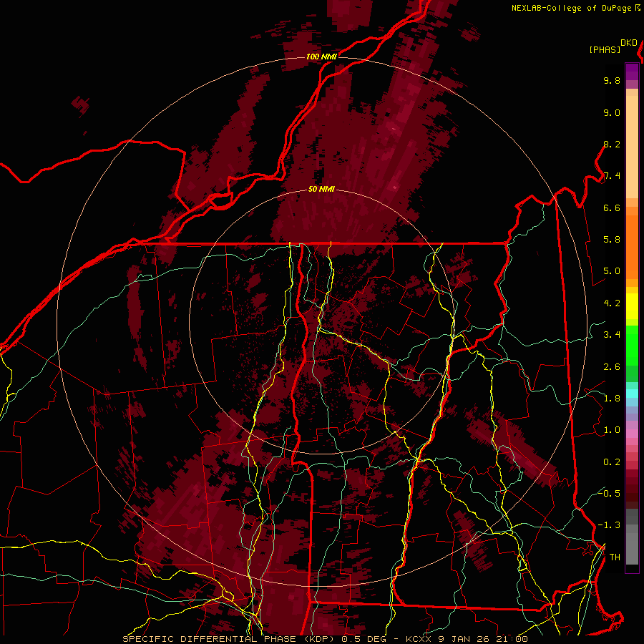644x644 pixels.
Task: Click the cyan segment of the color bar
Action: tap(632, 393)
